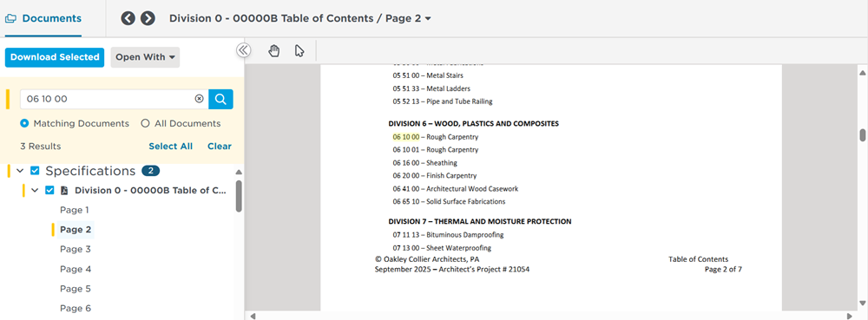The height and width of the screenshot is (320, 868).
Task: Go to the previous document page arrow
Action: [x=128, y=18]
